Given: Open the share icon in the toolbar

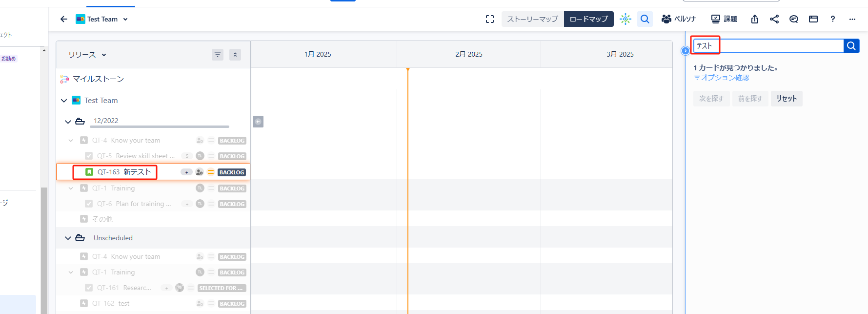Looking at the screenshot, I should tap(774, 19).
